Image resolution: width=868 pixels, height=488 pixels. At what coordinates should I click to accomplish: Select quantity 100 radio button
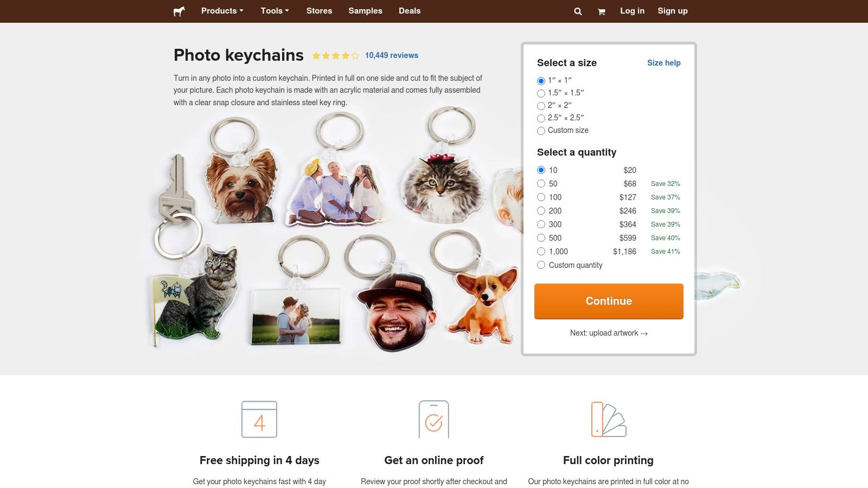[x=541, y=197]
